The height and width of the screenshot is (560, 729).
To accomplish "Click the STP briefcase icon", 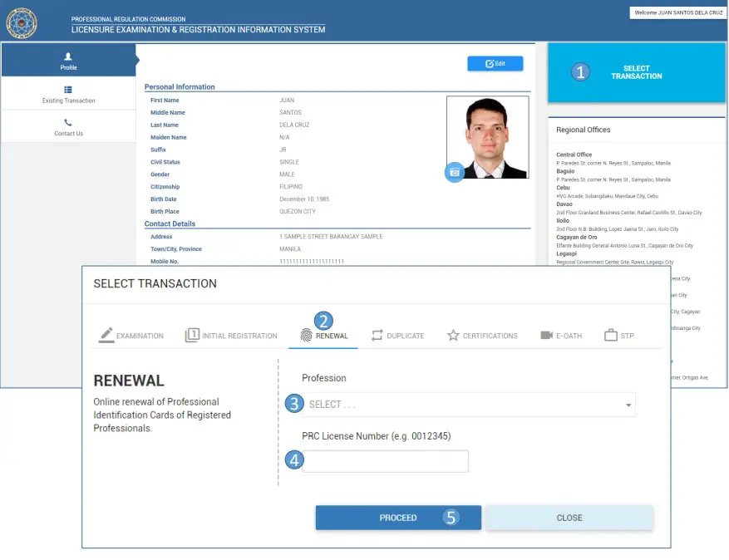I will pyautogui.click(x=610, y=335).
